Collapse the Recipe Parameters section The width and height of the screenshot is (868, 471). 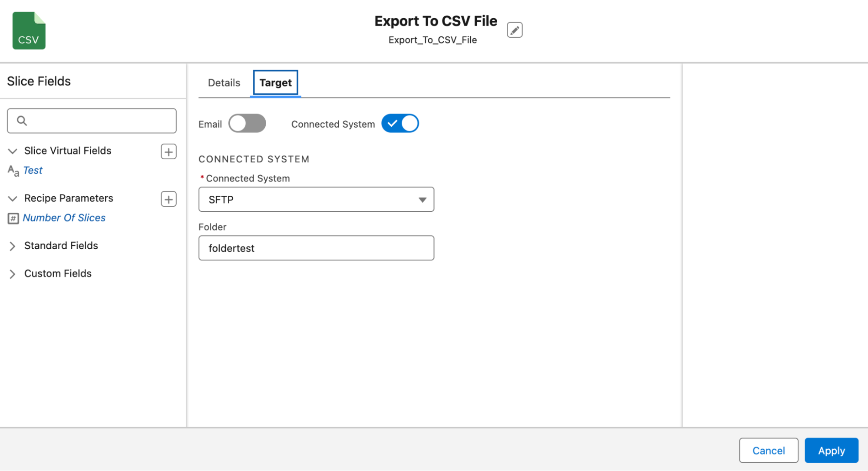click(x=13, y=199)
